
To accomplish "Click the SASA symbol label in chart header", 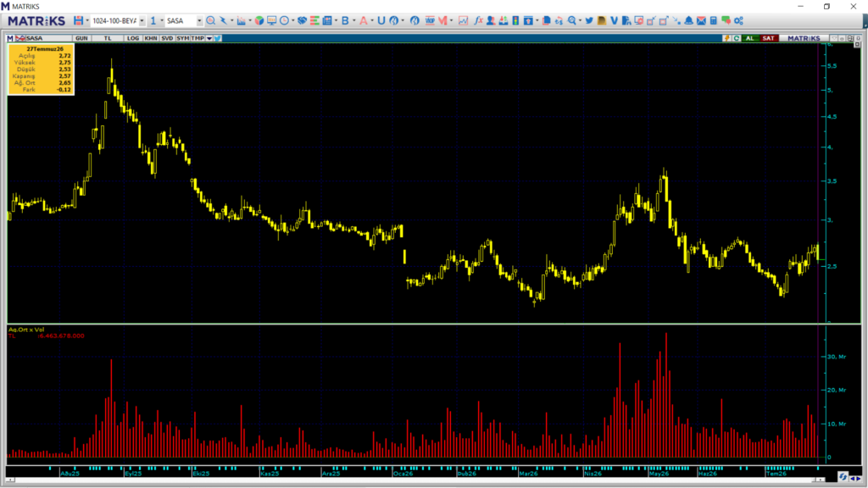I will 34,38.
